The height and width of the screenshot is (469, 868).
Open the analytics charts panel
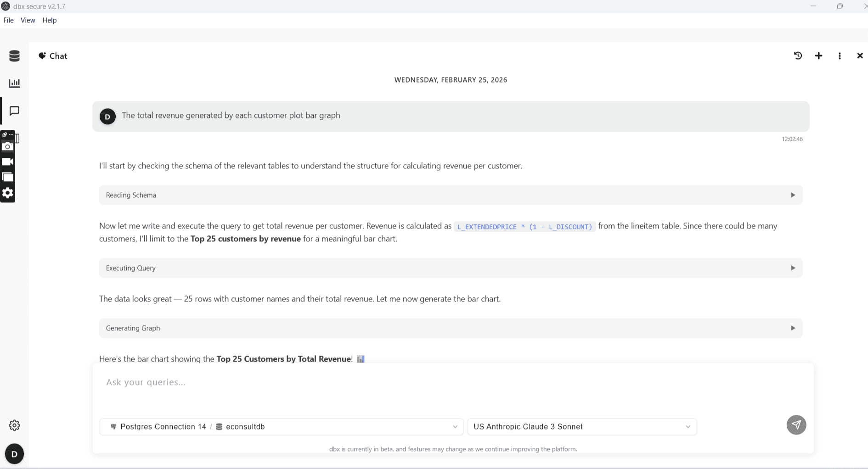pyautogui.click(x=14, y=83)
